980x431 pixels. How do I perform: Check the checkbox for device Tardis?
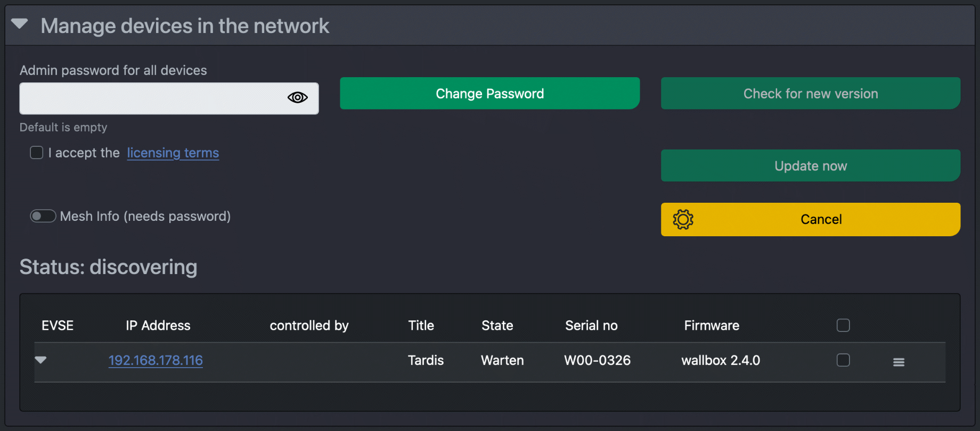coord(843,360)
